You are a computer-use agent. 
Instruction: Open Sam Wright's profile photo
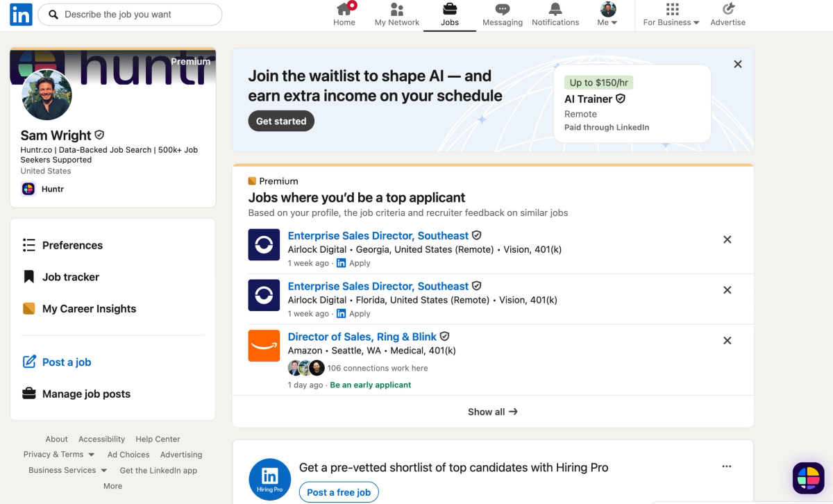pos(47,95)
